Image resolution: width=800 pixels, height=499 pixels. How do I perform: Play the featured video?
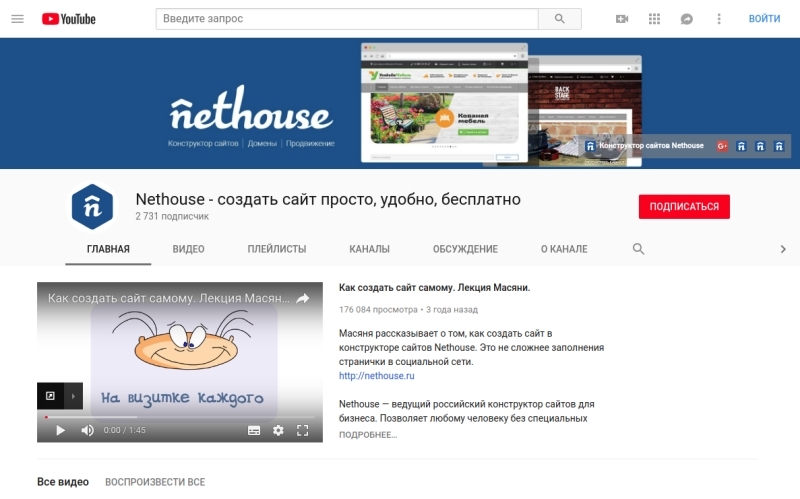pyautogui.click(x=60, y=430)
